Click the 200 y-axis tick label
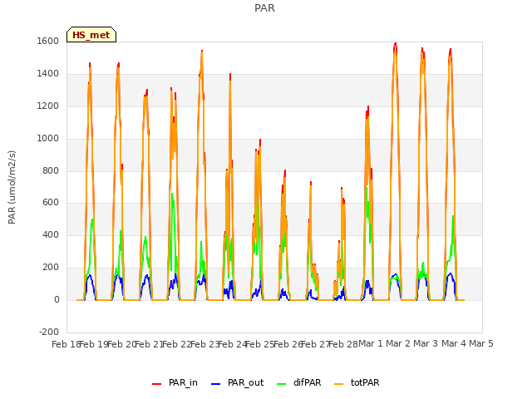This screenshot has width=532, height=399. (x=51, y=268)
